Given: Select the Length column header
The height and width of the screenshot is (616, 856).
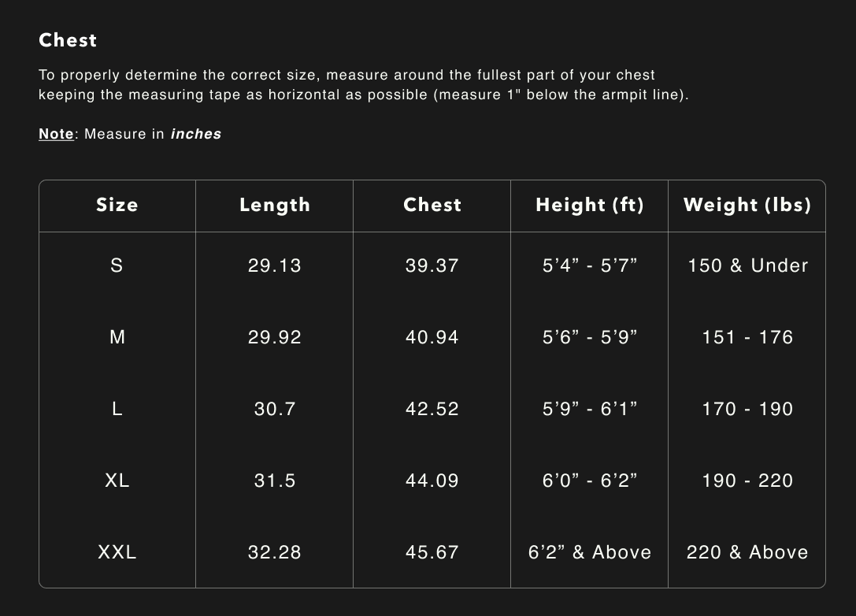Looking at the screenshot, I should point(275,206).
